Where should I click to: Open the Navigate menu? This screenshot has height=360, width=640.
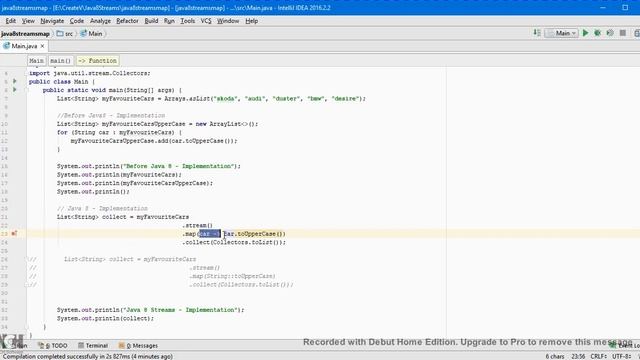52,21
